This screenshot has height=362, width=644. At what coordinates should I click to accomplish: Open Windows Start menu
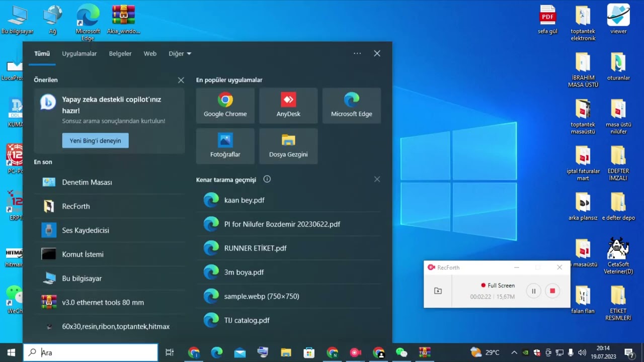pos(11,352)
